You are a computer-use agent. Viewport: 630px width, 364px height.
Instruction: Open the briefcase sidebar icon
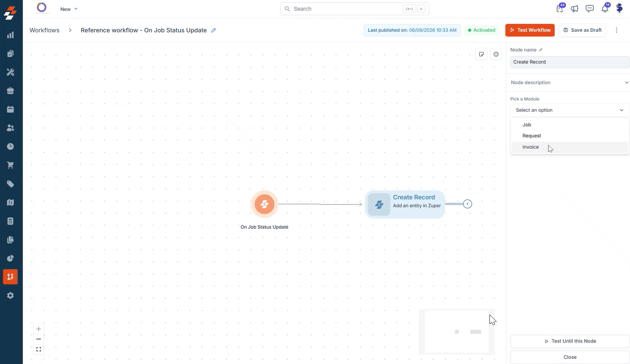pos(11,91)
